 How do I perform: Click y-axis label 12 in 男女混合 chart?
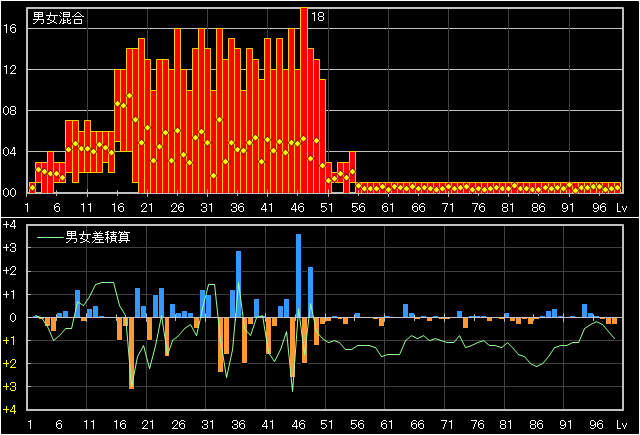tap(9, 70)
